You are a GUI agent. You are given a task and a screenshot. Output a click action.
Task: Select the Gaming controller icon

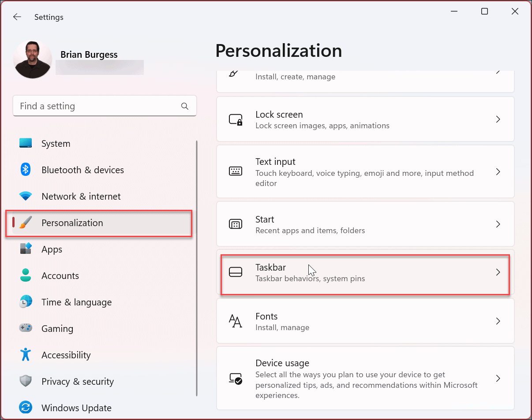coord(26,328)
